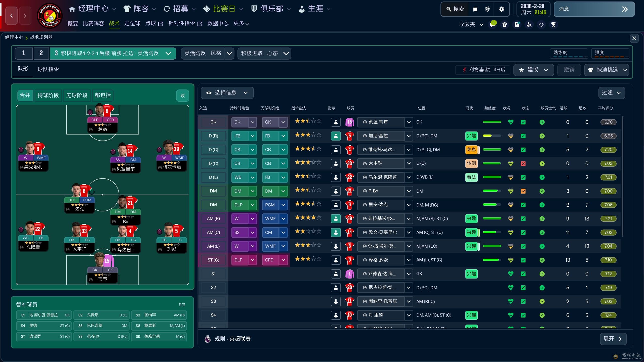Open the 定位球 set pieces tab
Viewport: 644px width, 362px height.
(132, 24)
